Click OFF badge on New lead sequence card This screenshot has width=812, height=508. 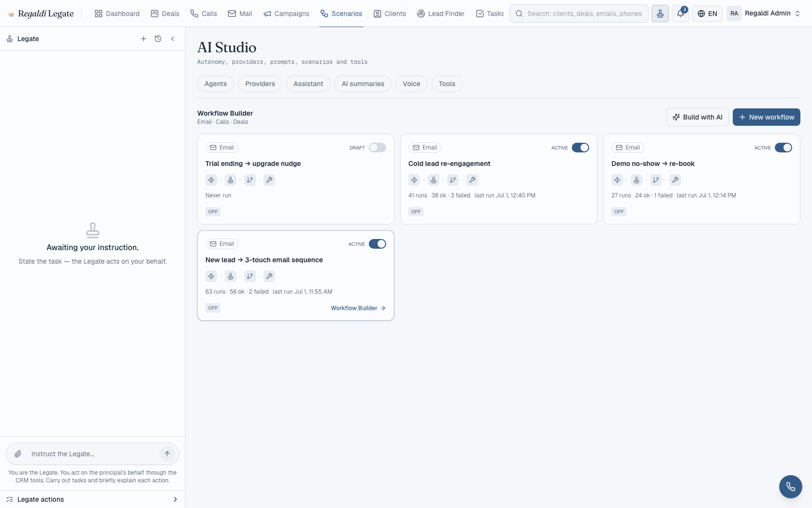213,308
